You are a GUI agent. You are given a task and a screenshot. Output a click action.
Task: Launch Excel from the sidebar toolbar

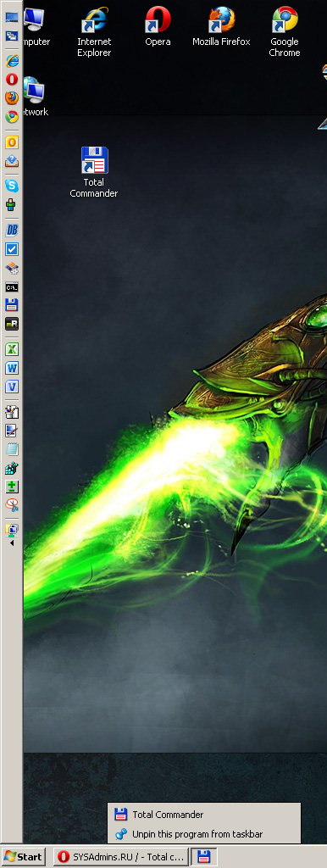[x=12, y=349]
